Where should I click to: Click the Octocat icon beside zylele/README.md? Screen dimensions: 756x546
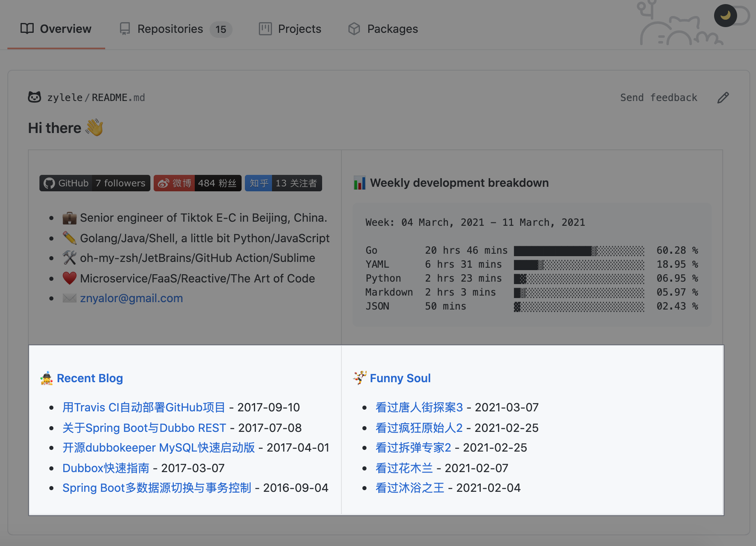coord(35,97)
